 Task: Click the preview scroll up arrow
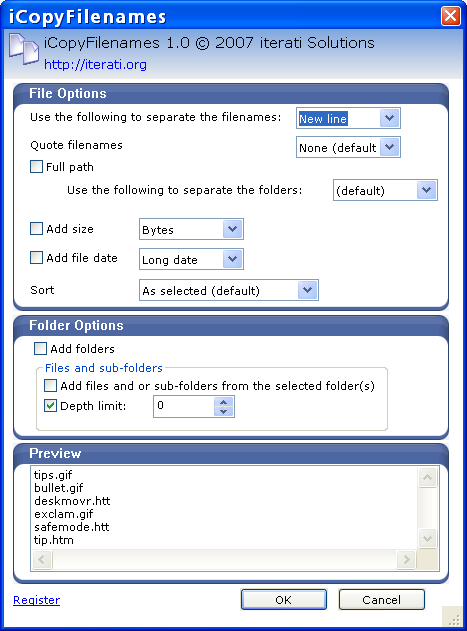click(x=428, y=478)
